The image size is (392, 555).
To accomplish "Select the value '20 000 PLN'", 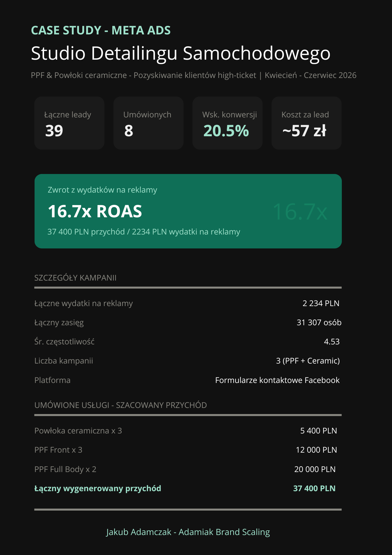I will (315, 469).
